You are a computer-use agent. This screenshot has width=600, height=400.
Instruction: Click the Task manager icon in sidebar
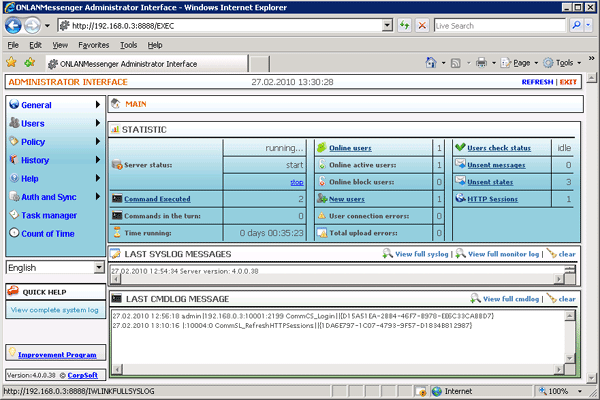pyautogui.click(x=14, y=214)
